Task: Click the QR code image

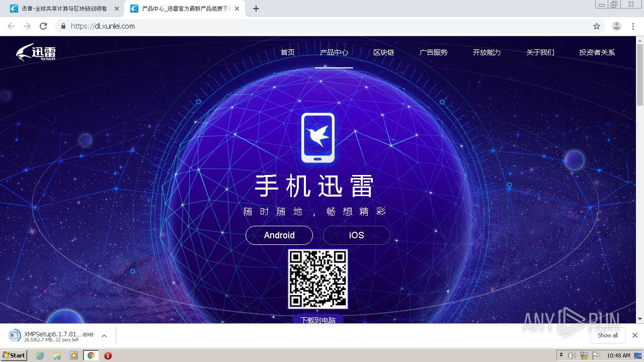Action: click(x=318, y=279)
